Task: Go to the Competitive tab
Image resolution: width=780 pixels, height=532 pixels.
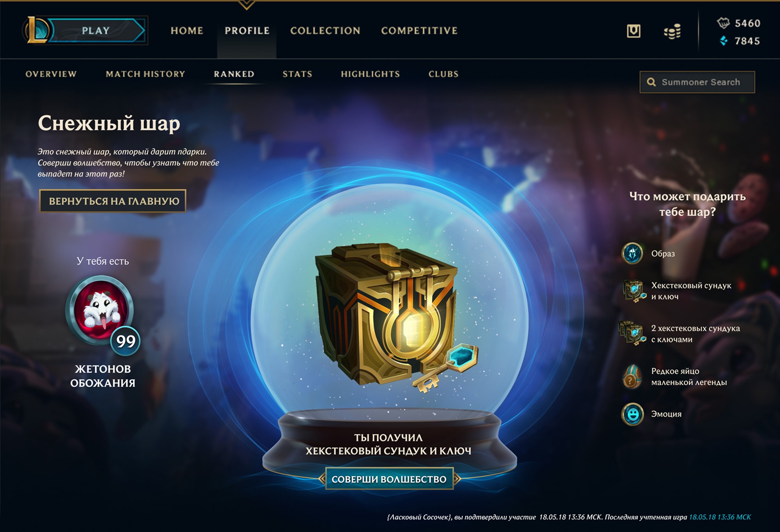Action: click(419, 30)
